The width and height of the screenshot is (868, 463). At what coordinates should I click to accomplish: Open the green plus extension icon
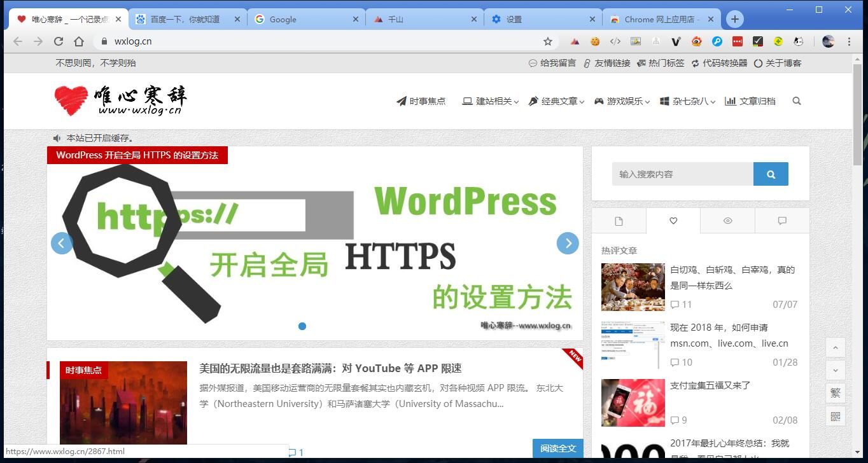point(778,41)
